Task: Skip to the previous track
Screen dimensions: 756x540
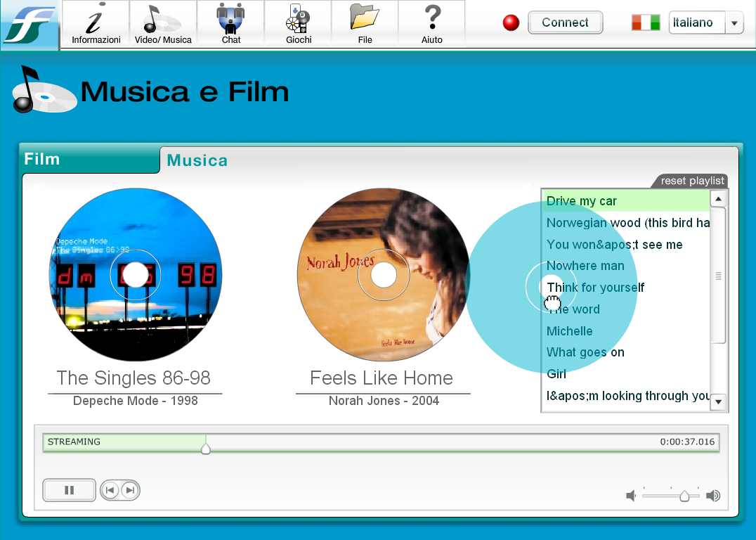Action: [110, 490]
